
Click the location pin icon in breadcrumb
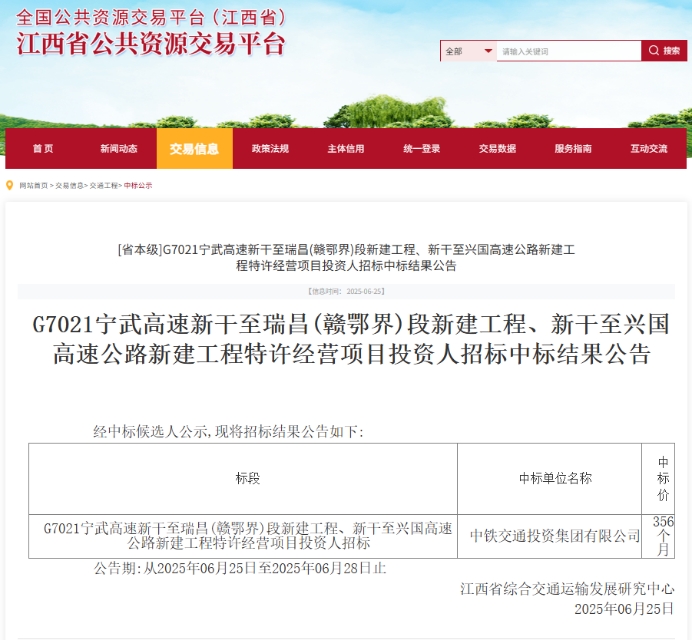point(10,185)
